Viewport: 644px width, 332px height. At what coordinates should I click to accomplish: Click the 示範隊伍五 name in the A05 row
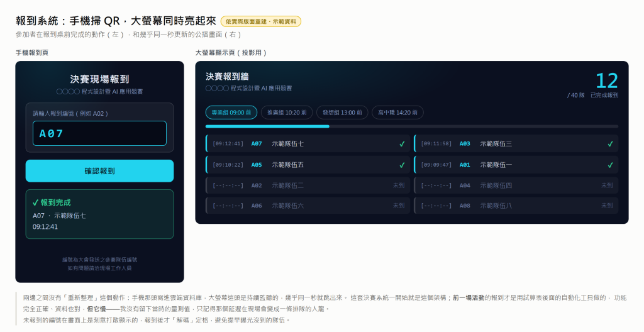point(287,165)
